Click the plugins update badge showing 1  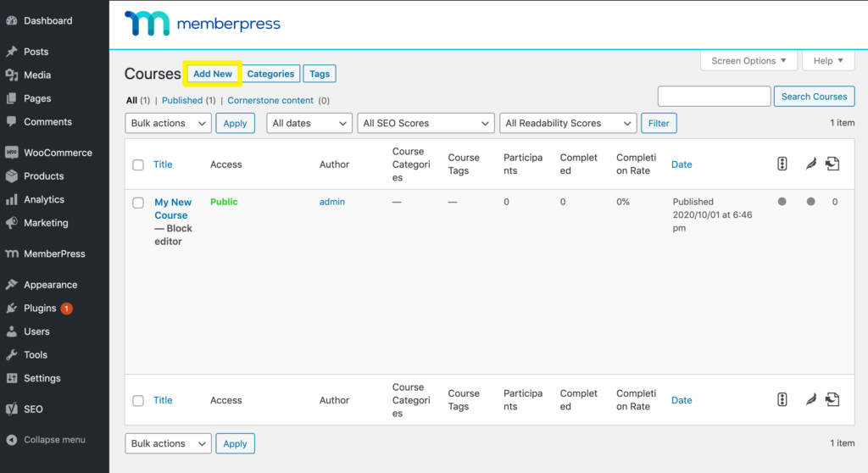point(66,309)
